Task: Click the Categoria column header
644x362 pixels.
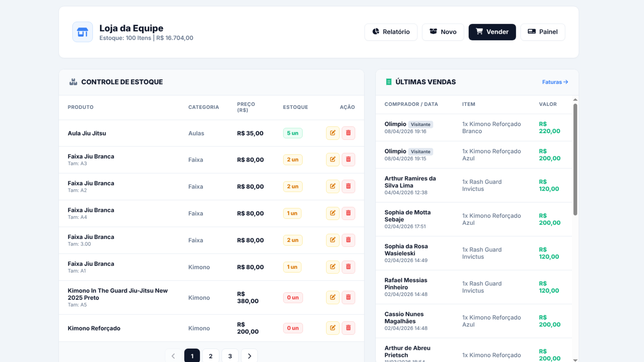Action: click(204, 107)
